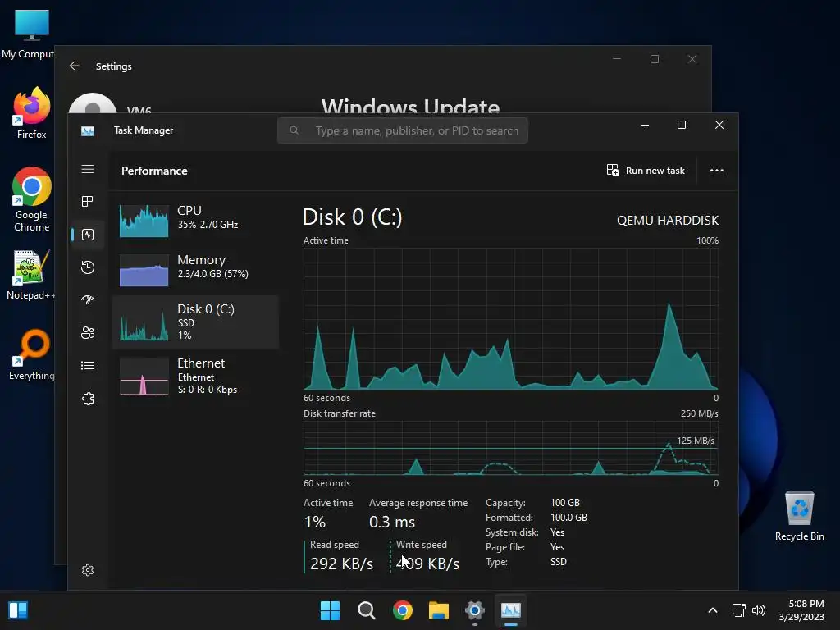
Task: Select the CPU performance graph
Action: (x=144, y=220)
